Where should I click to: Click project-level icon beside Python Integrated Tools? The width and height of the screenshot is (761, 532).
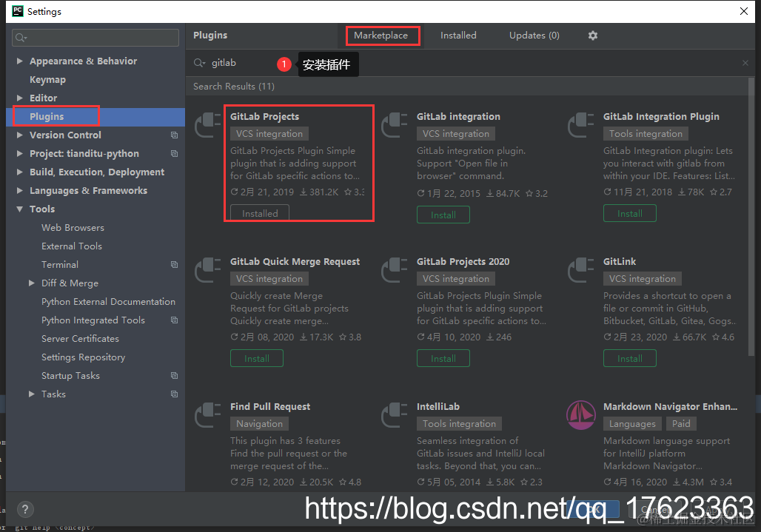point(174,320)
